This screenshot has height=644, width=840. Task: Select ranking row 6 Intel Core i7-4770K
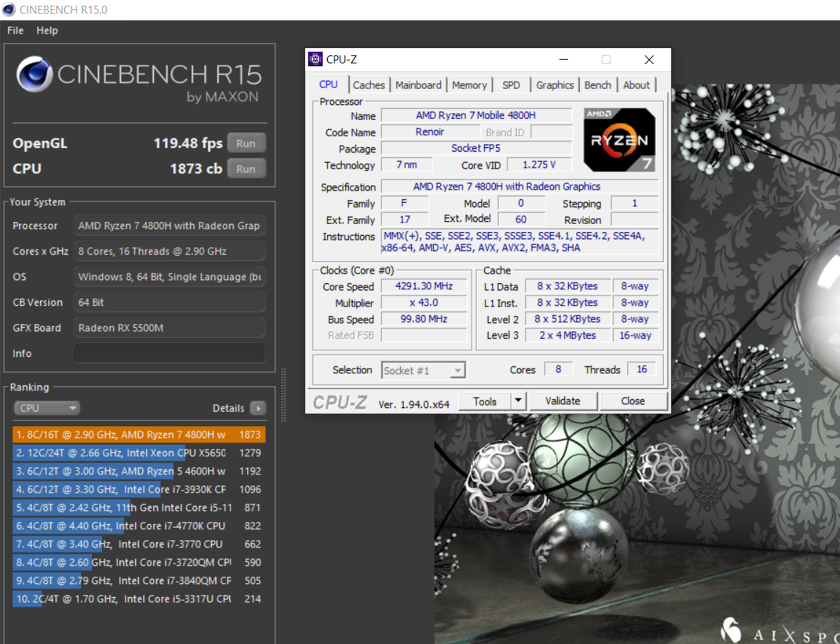pyautogui.click(x=139, y=526)
